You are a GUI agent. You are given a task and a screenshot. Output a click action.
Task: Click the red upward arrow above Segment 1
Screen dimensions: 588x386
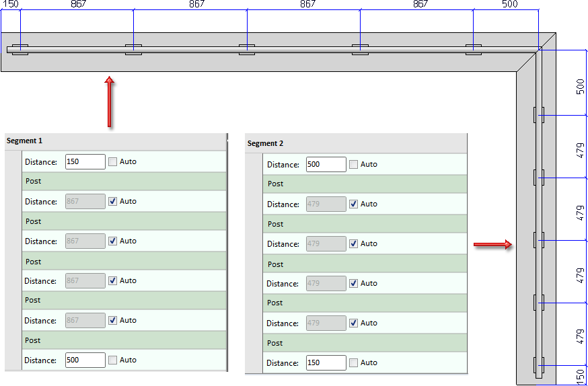click(109, 102)
